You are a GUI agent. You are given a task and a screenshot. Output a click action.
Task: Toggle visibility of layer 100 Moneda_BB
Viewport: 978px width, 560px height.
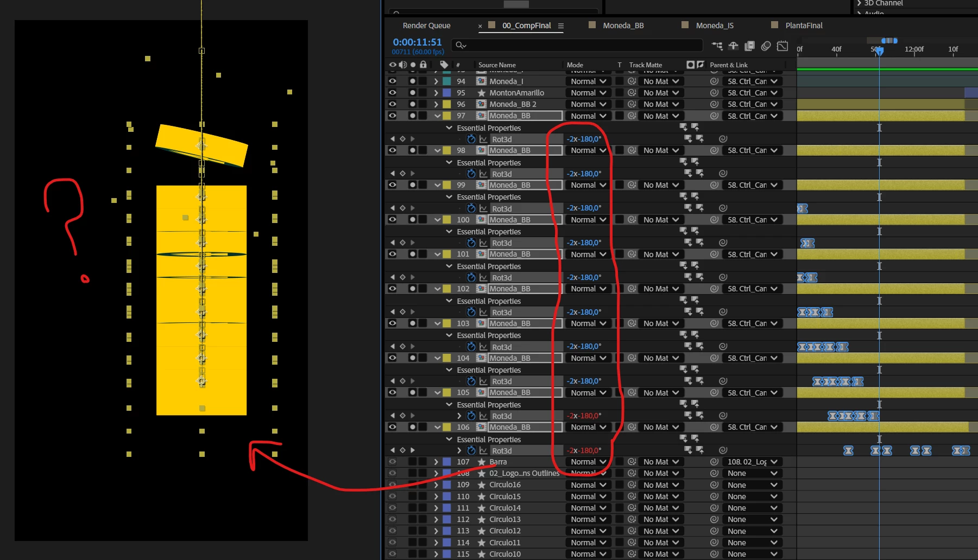[392, 219]
